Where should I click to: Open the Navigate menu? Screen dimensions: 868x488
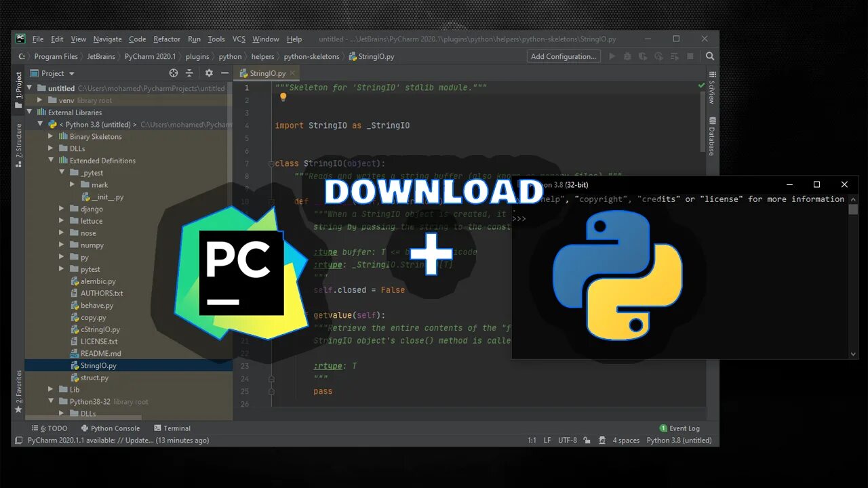108,39
